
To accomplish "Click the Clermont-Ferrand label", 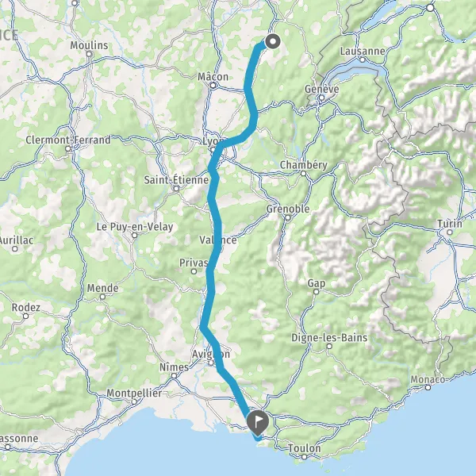I will 68,140.
